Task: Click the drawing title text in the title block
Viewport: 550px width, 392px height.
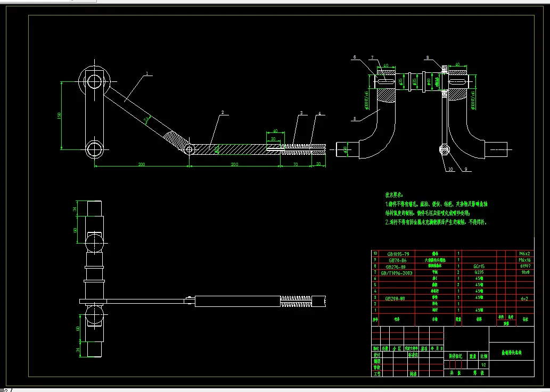Action: click(512, 353)
